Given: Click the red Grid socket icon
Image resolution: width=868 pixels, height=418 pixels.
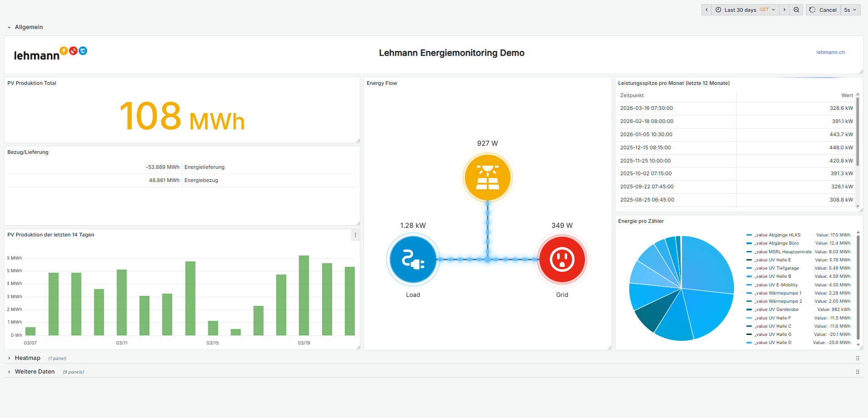Looking at the screenshot, I should click(562, 260).
